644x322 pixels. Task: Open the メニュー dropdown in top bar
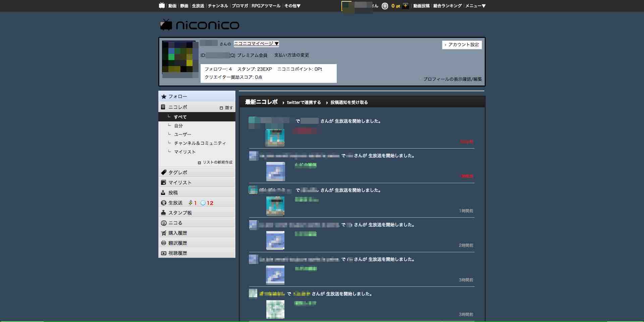pyautogui.click(x=476, y=6)
